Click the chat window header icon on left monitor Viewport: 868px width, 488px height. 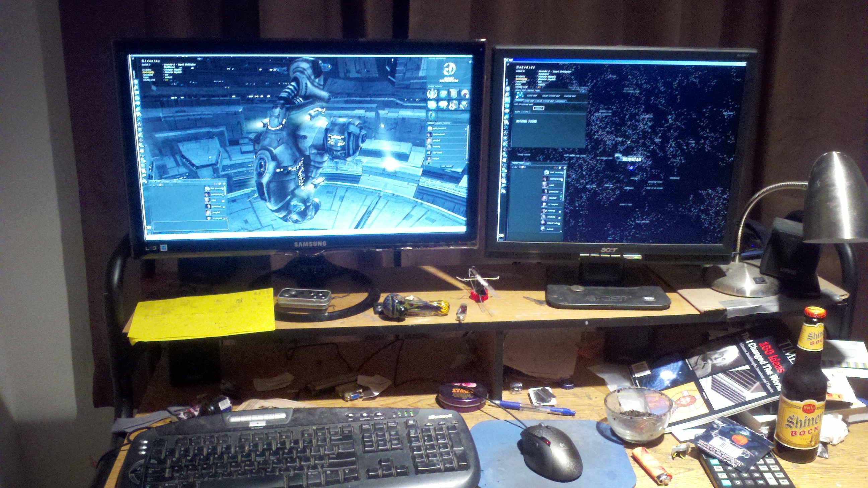161,185
